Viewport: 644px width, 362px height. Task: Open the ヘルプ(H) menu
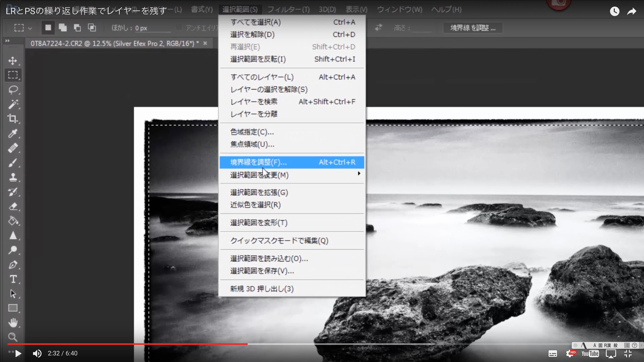[447, 9]
